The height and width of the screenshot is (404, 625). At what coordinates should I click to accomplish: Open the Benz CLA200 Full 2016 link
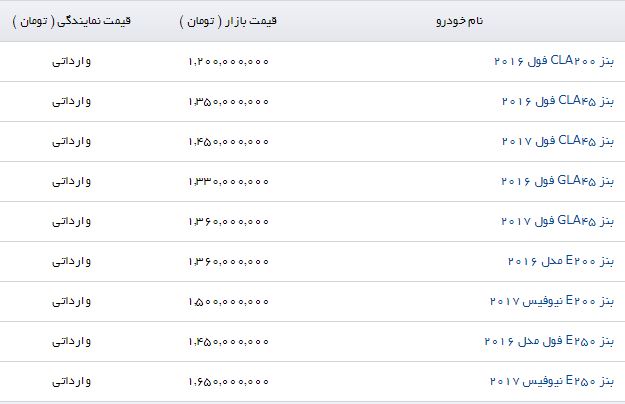(x=554, y=61)
